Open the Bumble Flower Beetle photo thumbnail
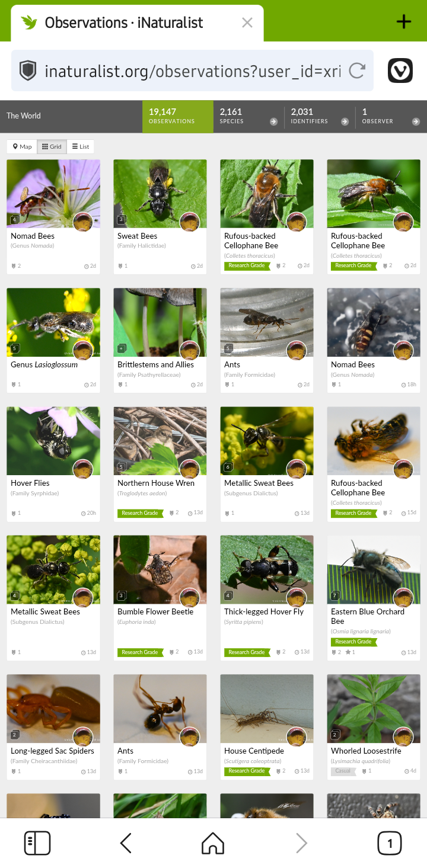The image size is (427, 868). [160, 569]
